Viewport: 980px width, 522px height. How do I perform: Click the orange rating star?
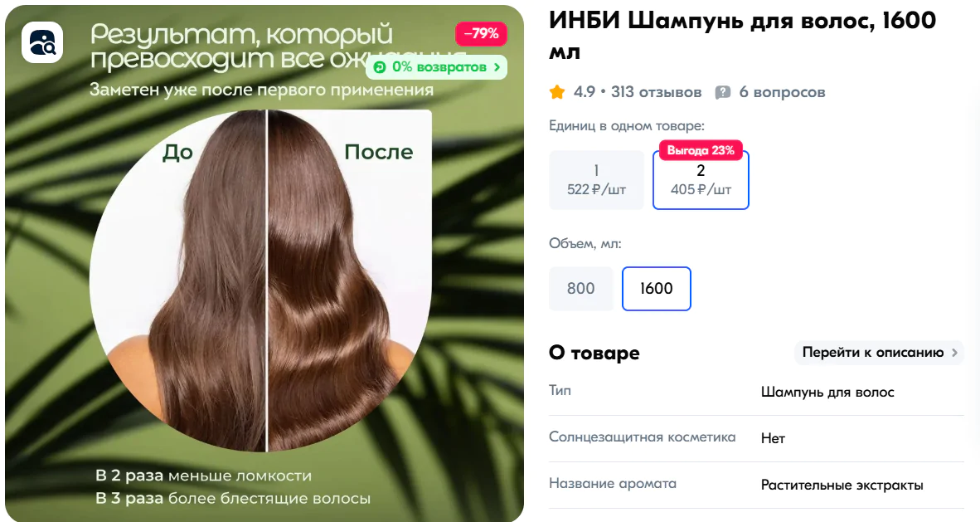[x=557, y=93]
